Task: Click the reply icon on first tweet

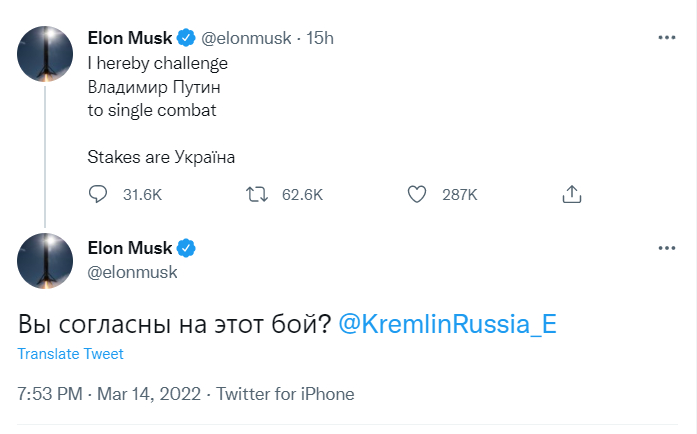Action: click(98, 194)
